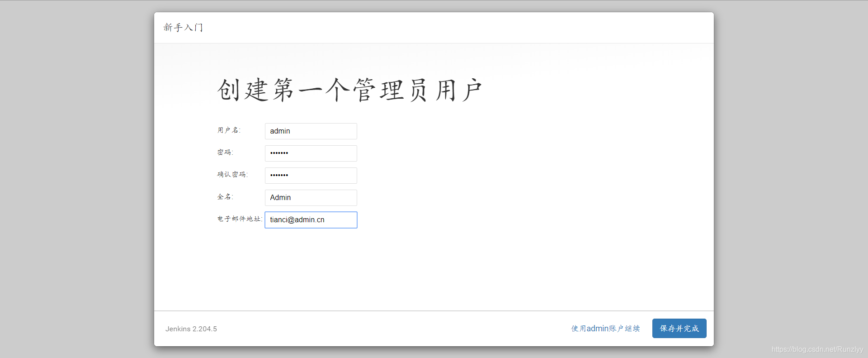Focus the 确认密码 confirm password field
The image size is (868, 358).
click(x=311, y=176)
